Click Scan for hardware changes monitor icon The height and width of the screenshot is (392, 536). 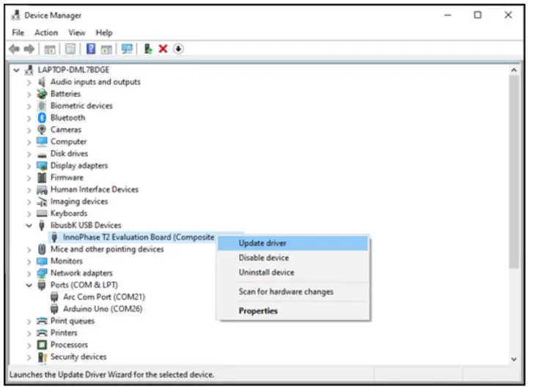tap(127, 49)
